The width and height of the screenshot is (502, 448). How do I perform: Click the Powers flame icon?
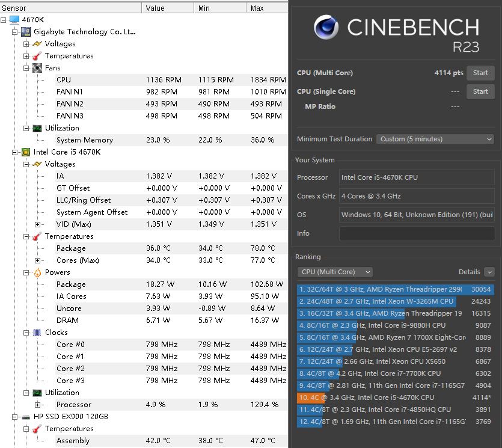[x=37, y=272]
